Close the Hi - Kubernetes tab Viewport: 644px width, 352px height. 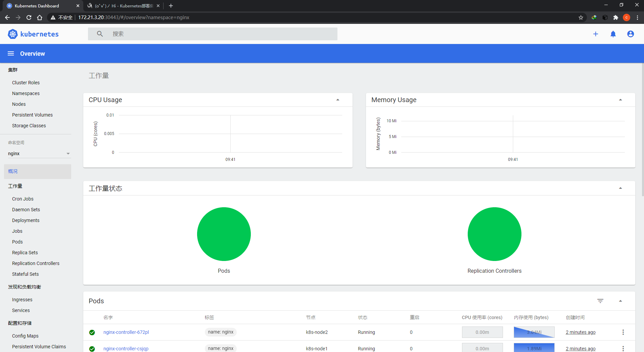158,6
